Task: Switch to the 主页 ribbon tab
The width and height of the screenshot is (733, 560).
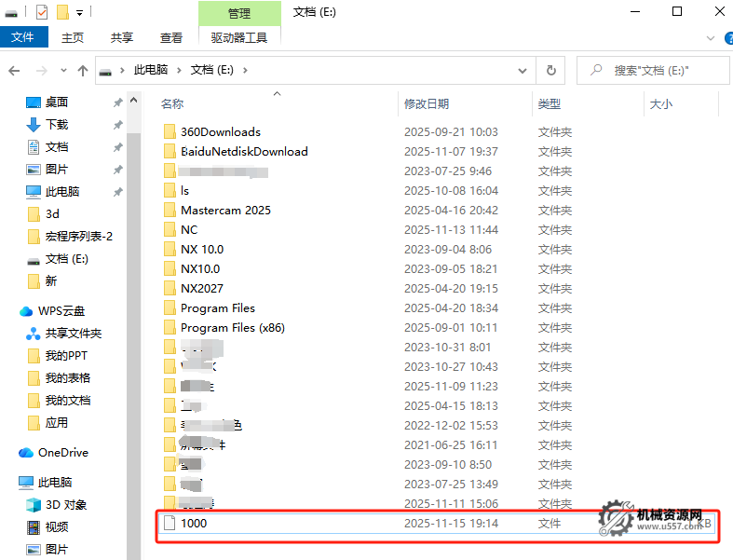Action: tap(73, 37)
